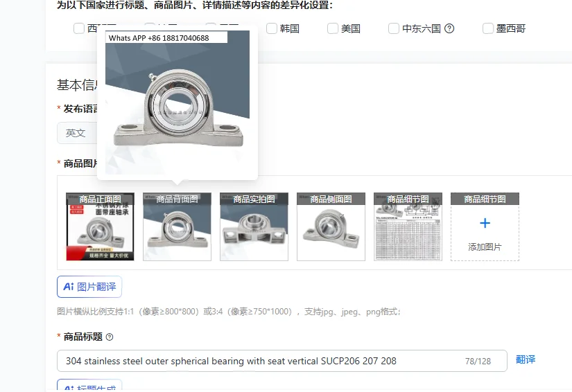Open help icon beside 中东六国
This screenshot has height=392, width=572.
point(449,28)
